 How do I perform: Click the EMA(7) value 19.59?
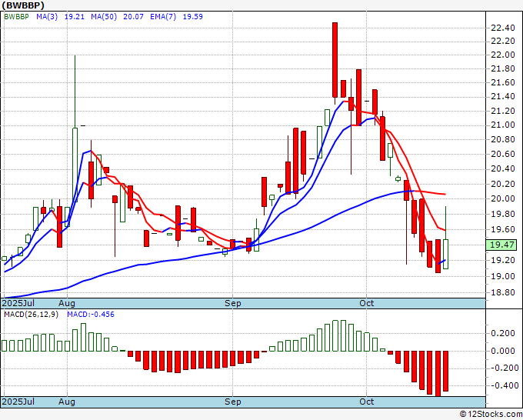(x=193, y=17)
